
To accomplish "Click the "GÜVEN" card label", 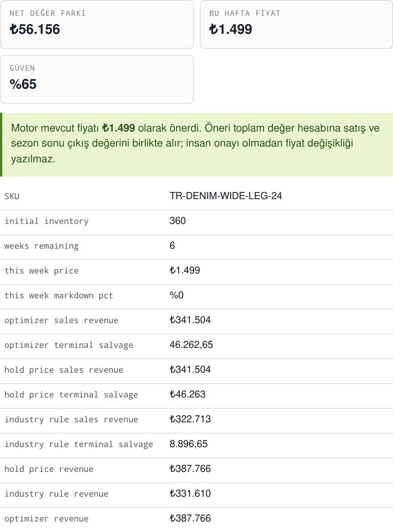I will point(22,68).
